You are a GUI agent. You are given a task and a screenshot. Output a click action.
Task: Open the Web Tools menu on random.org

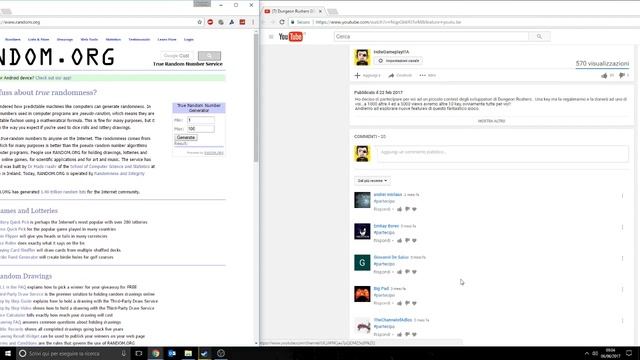(89, 40)
